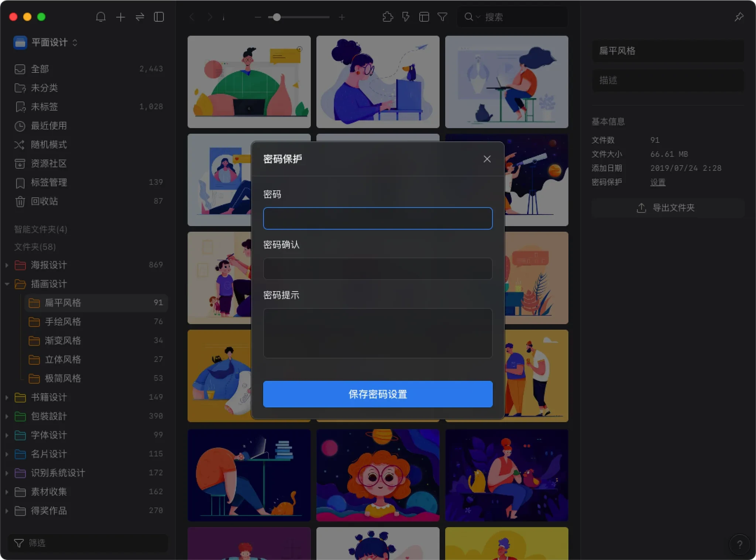Image resolution: width=756 pixels, height=560 pixels.
Task: Open the filter funnel in toolbar
Action: (x=442, y=17)
